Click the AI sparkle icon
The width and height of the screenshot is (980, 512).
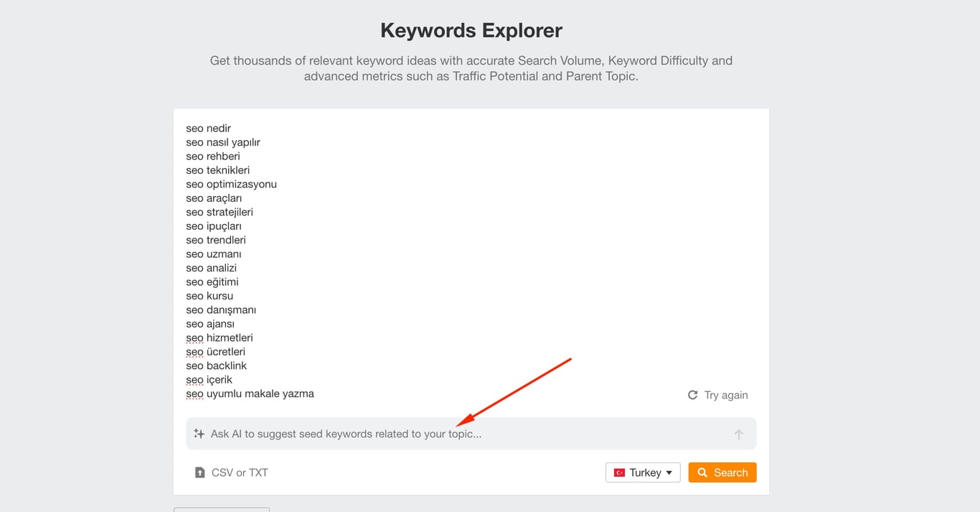pos(199,434)
